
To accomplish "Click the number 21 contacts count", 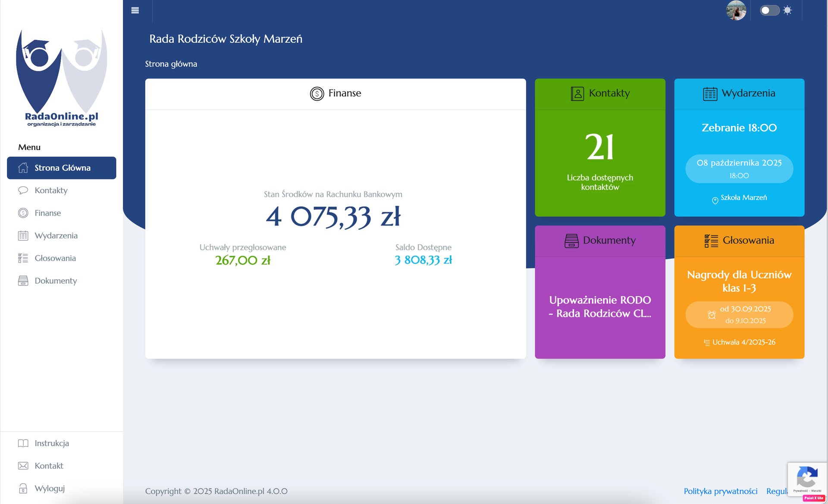I will coord(600,147).
